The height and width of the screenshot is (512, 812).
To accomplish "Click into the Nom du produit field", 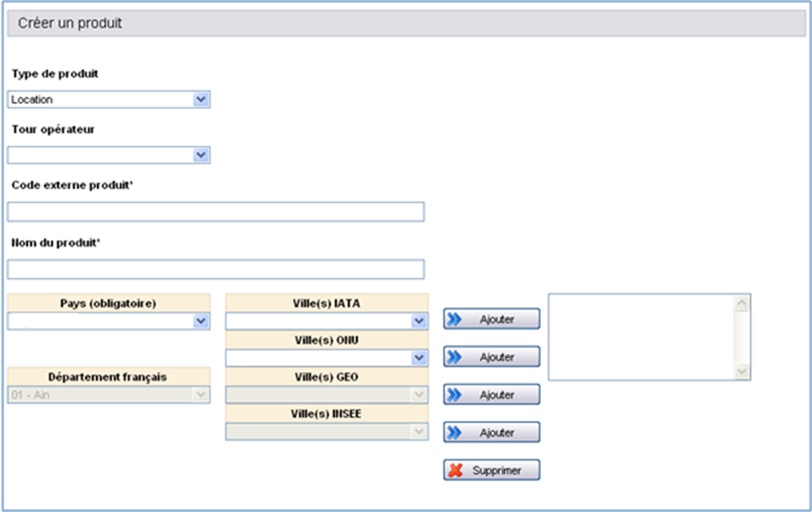I will (x=216, y=269).
